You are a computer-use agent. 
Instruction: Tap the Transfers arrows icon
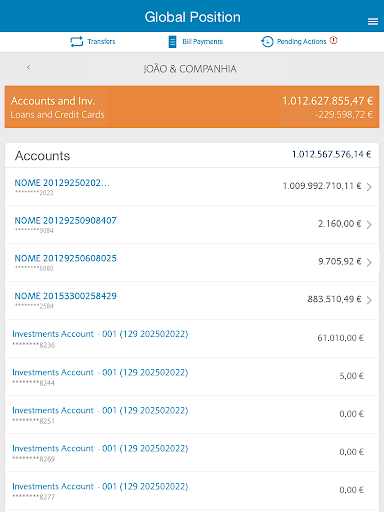point(77,42)
